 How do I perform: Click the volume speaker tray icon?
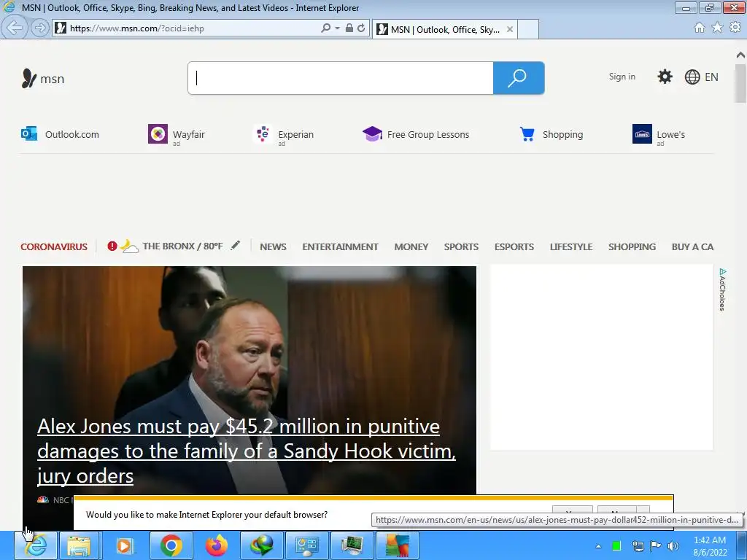pyautogui.click(x=673, y=546)
